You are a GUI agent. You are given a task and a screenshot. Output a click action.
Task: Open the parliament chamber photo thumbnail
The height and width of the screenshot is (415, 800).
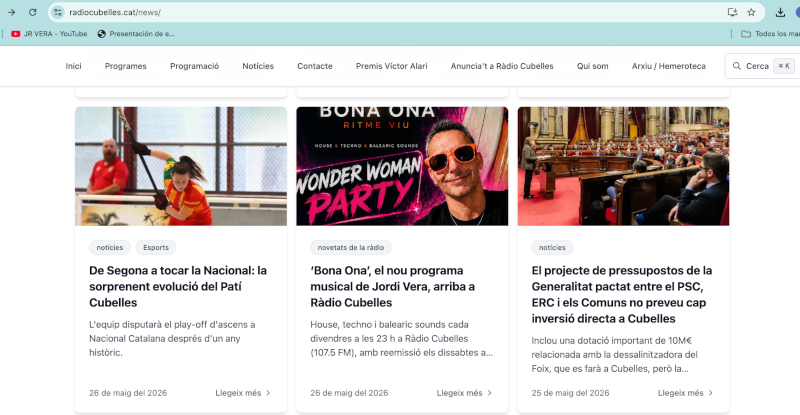pyautogui.click(x=623, y=166)
